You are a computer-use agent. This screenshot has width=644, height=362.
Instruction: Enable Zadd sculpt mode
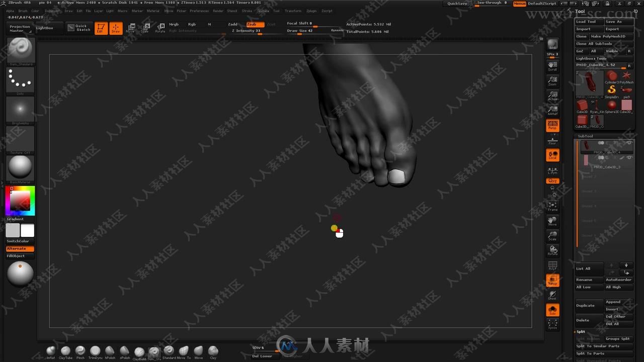232,24
